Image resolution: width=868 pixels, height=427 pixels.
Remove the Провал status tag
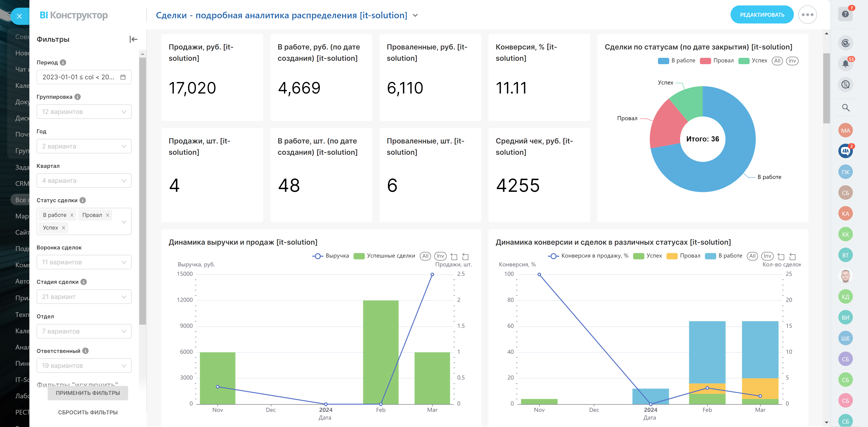(108, 215)
